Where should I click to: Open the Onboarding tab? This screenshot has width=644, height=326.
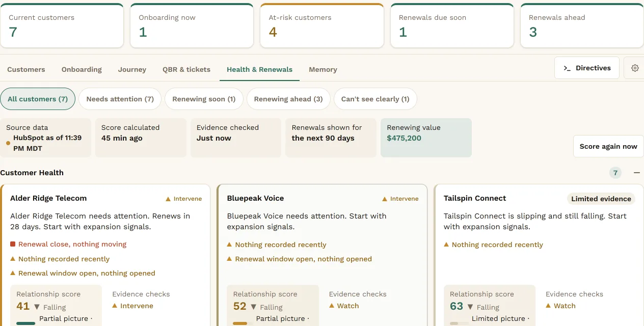(82, 69)
